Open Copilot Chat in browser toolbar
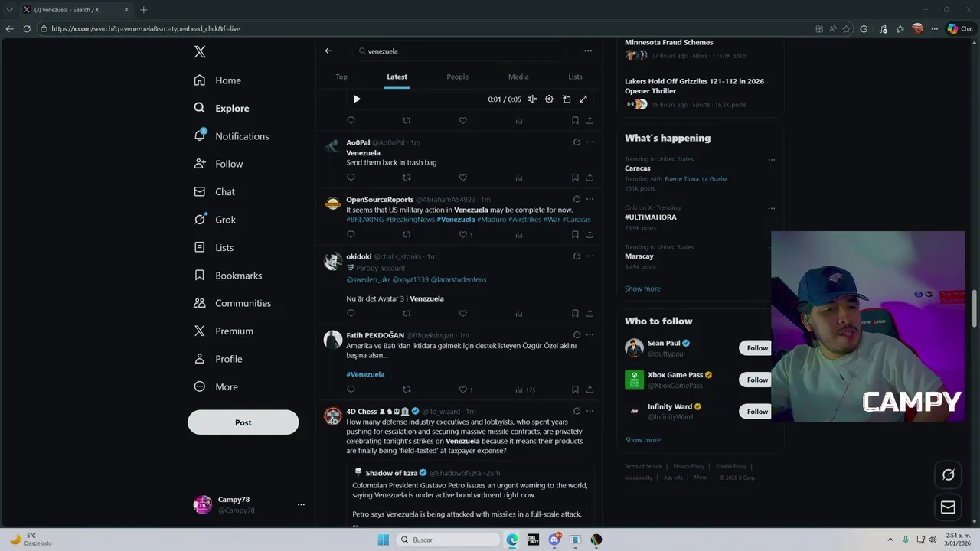Screen dimensions: 980x551 960,28
